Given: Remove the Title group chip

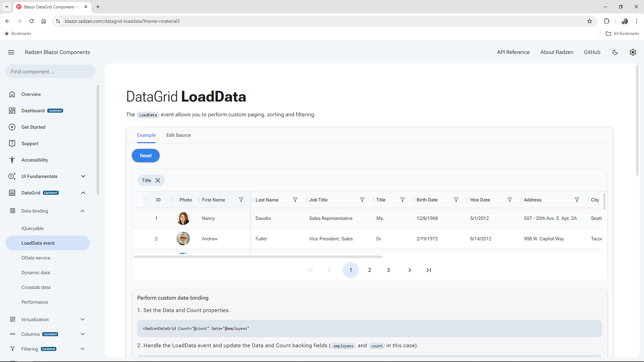Looking at the screenshot, I should 158,180.
